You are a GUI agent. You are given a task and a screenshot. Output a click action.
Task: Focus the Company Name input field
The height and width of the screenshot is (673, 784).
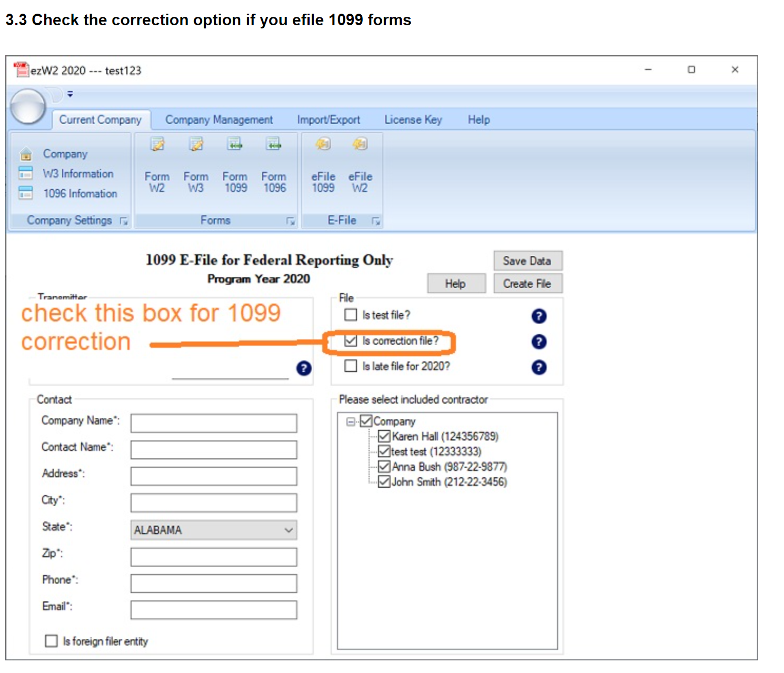pyautogui.click(x=214, y=423)
